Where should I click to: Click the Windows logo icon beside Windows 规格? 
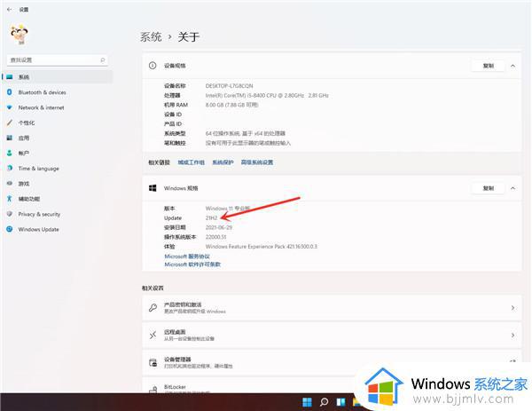point(153,188)
